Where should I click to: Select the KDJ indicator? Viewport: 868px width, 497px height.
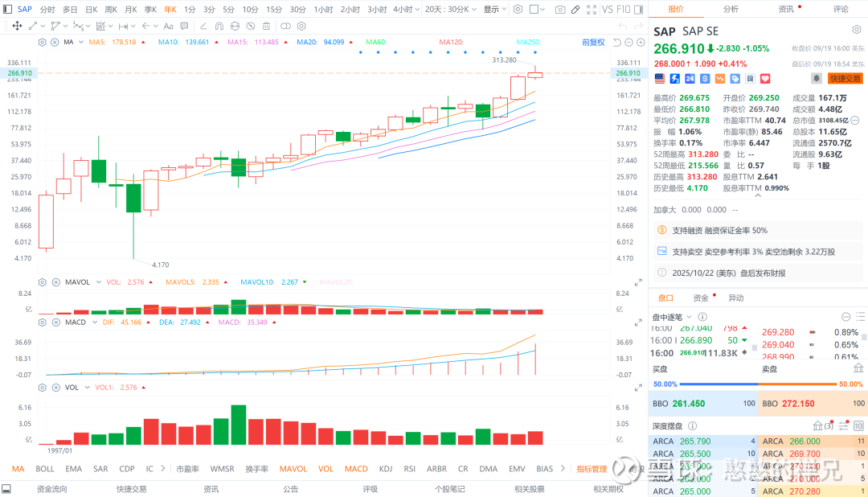(x=386, y=469)
